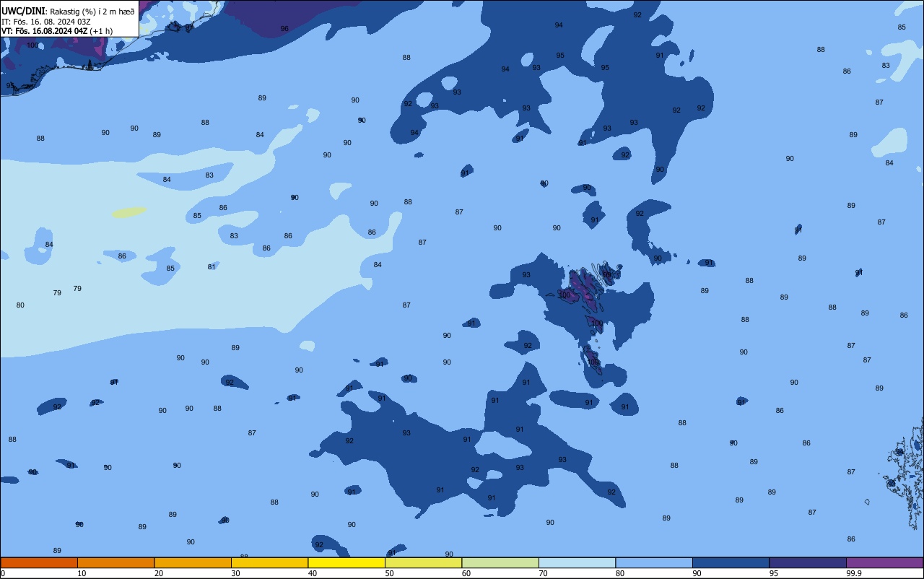Pick the golden 30–40 legend swatch
This screenshot has width=924, height=579.
269,562
